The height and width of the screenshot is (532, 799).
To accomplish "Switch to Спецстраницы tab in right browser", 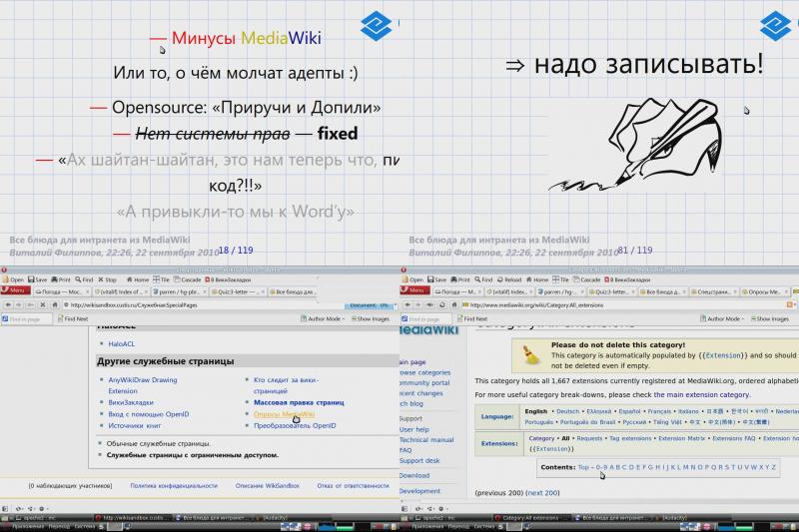I will (x=713, y=291).
